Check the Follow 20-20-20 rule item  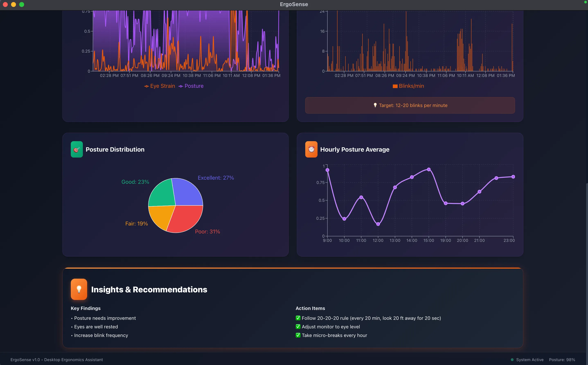[298, 318]
